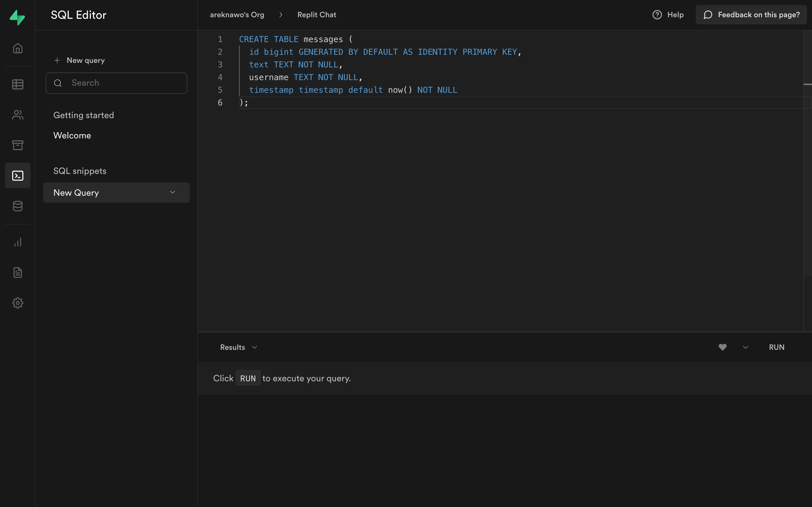Open the Database cylinder icon
This screenshot has width=812, height=507.
coord(18,206)
